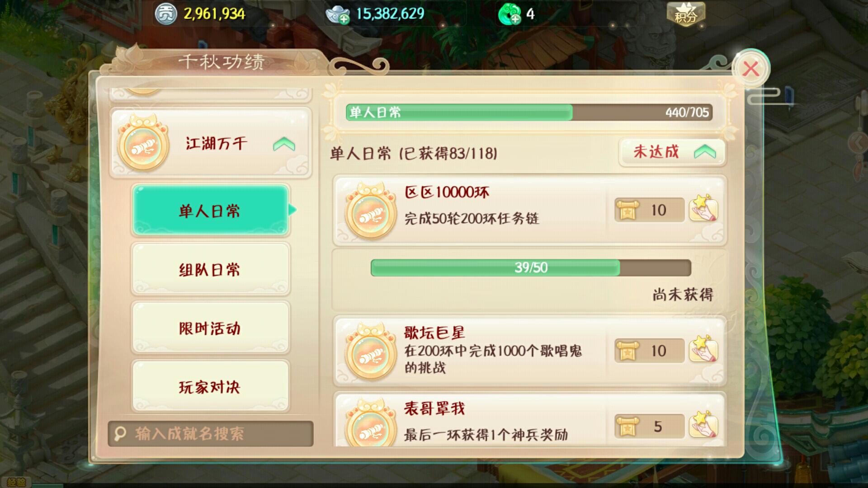Go to the 玩家对决 tab
The width and height of the screenshot is (868, 488).
coord(210,386)
